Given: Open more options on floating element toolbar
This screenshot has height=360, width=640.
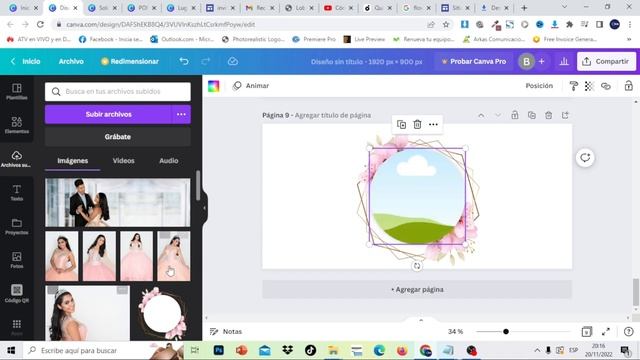Looking at the screenshot, I should 433,124.
